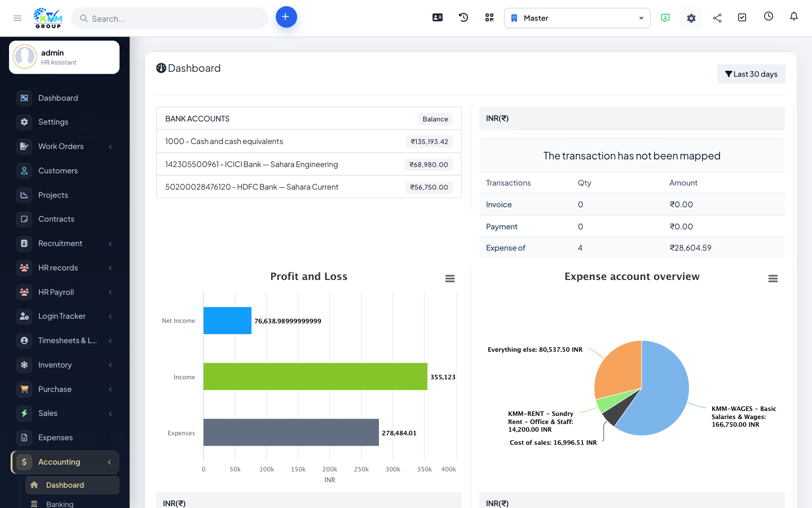Screen dimensions: 812x508
Task: Open the checklist tasks icon
Action: click(x=742, y=18)
